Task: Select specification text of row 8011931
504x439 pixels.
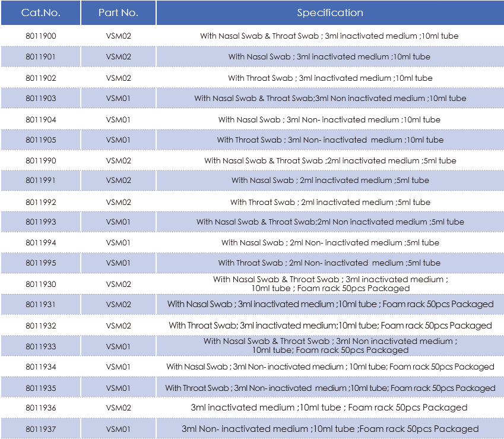Action: [x=330, y=304]
